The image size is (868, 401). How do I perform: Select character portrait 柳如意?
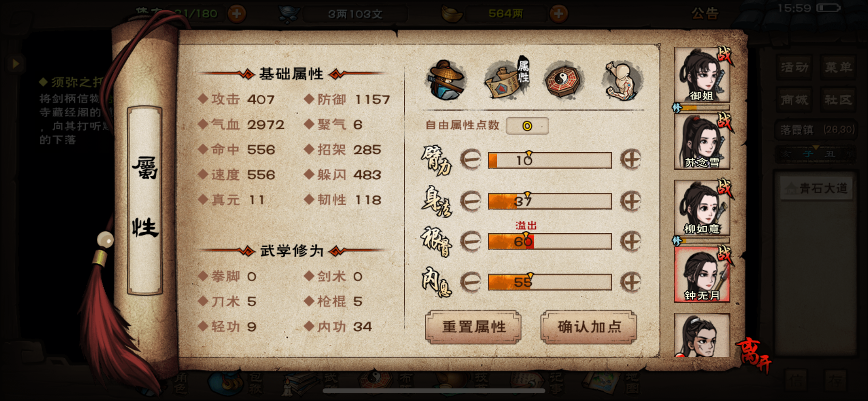coord(702,208)
